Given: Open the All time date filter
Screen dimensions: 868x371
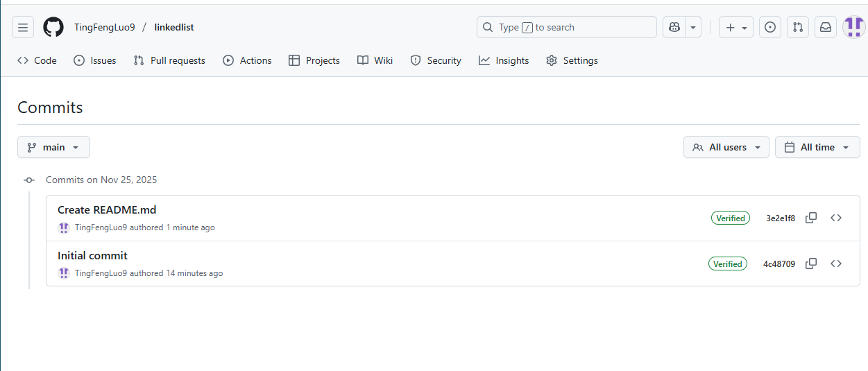Looking at the screenshot, I should (x=817, y=147).
